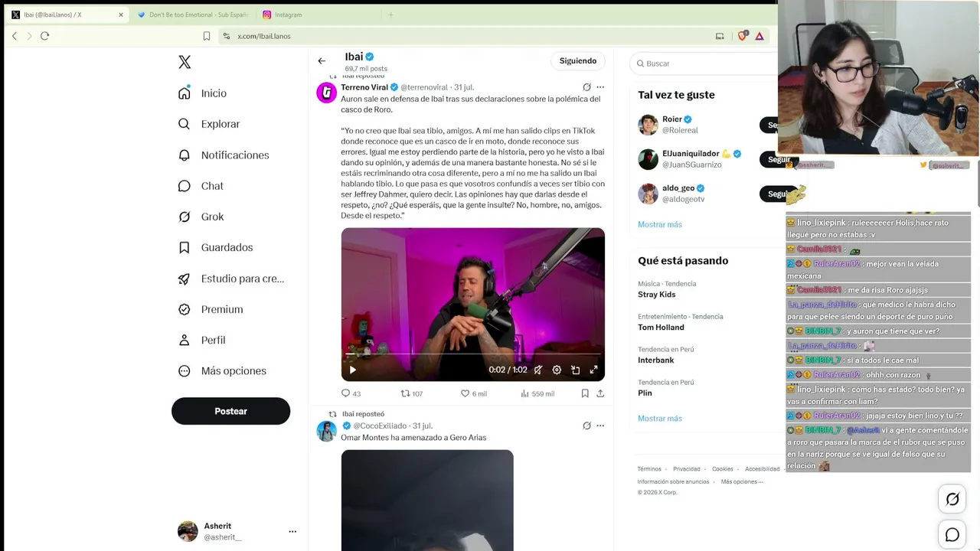Focus the Buscar search field
This screenshot has height=551, width=980.
[x=704, y=64]
